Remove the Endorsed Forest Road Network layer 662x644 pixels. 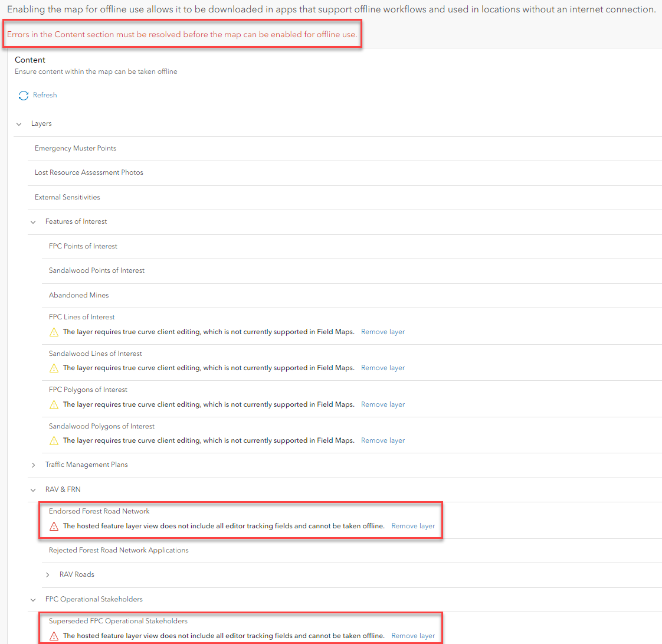(412, 526)
